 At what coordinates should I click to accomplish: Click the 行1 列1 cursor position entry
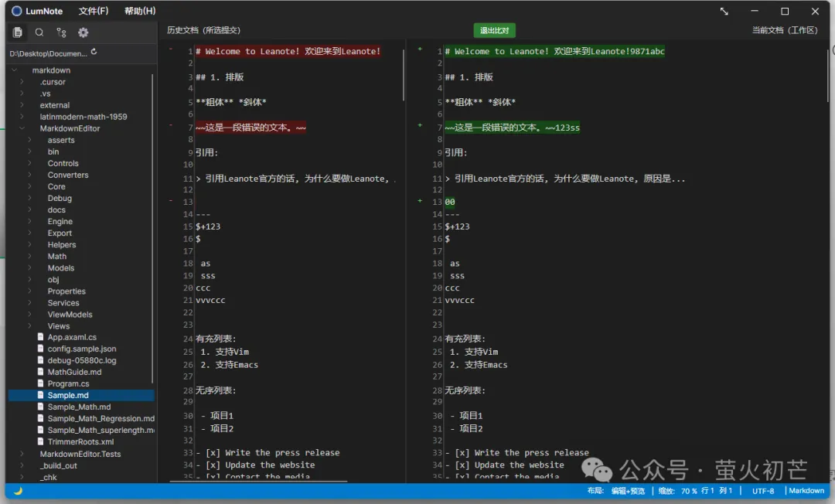click(717, 491)
